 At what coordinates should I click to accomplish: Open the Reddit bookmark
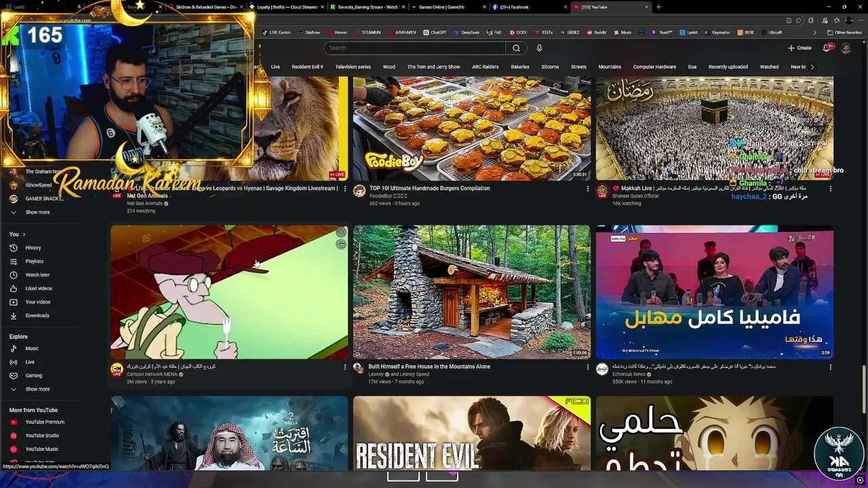pos(596,33)
